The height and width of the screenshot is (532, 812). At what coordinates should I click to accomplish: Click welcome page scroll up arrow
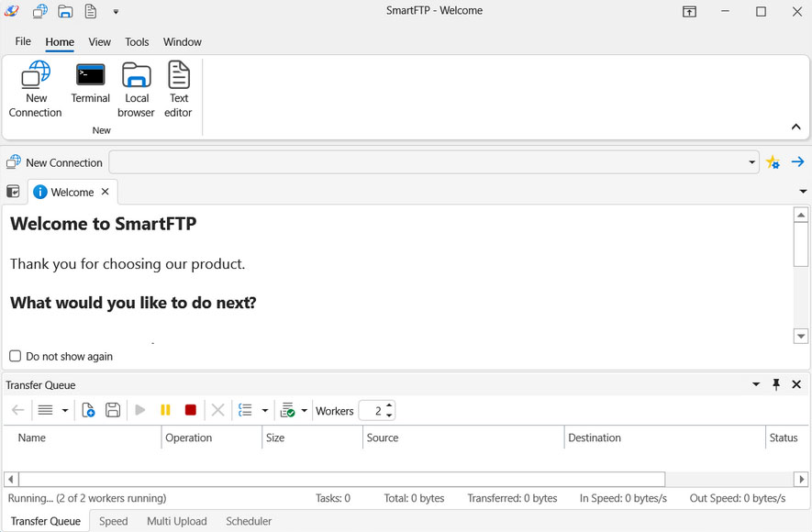(x=801, y=215)
